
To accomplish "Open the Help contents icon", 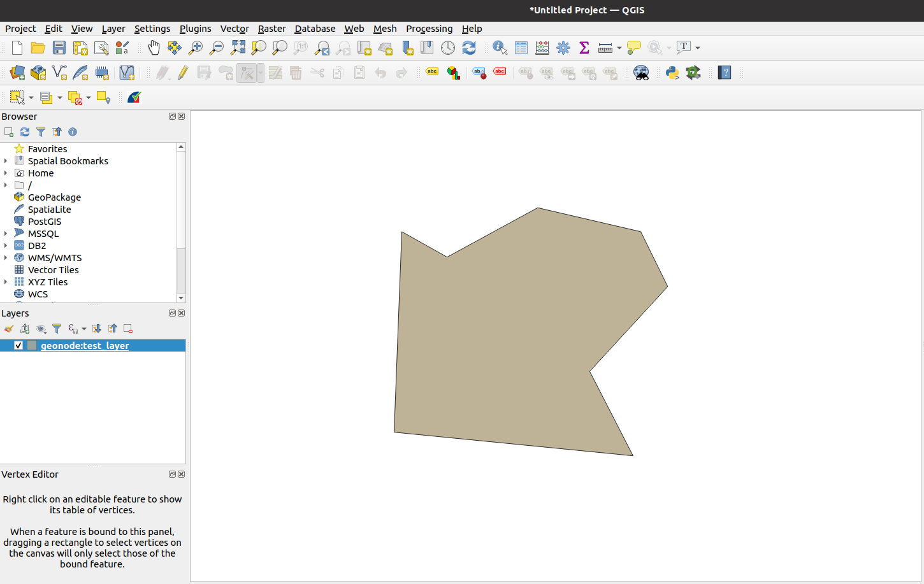I will click(725, 73).
